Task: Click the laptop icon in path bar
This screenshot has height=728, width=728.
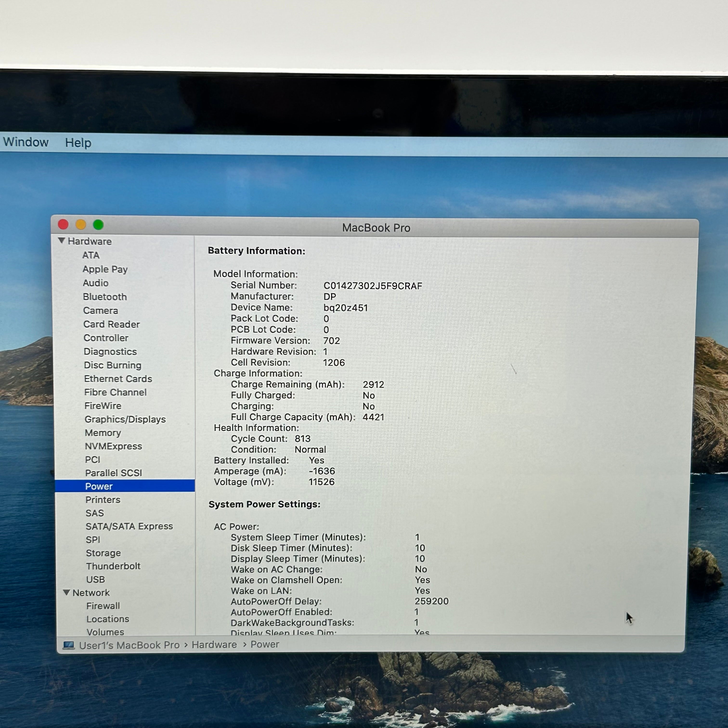Action: point(69,645)
